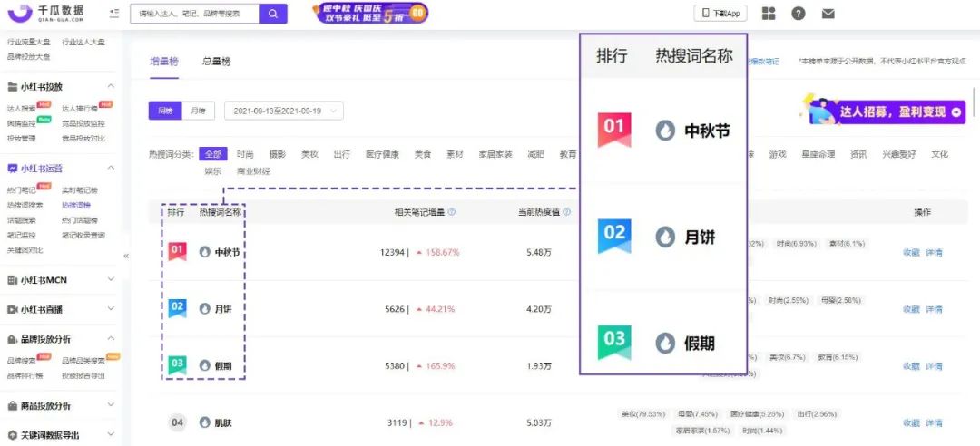This screenshot has height=446, width=980.
Task: Click the 关键词数据导出 icon
Action: [x=12, y=435]
